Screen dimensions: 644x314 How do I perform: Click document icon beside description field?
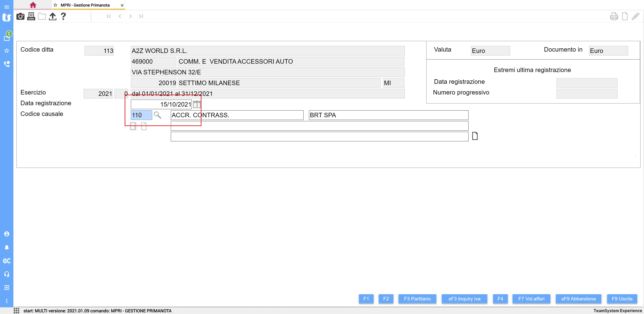(x=475, y=136)
